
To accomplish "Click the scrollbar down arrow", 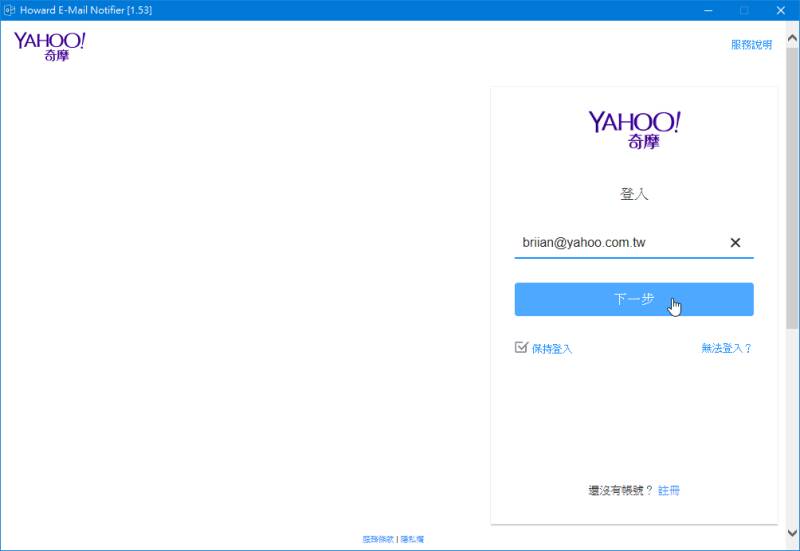I will (x=792, y=533).
